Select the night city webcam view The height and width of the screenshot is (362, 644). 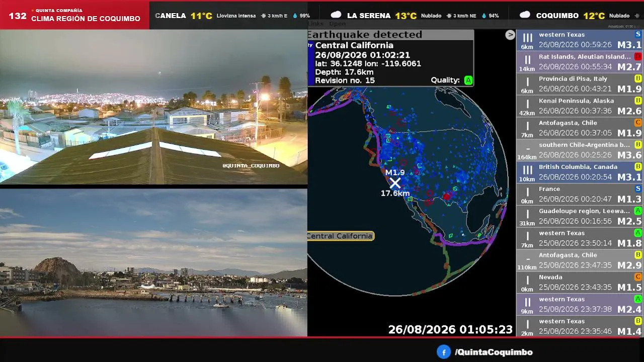(153, 107)
